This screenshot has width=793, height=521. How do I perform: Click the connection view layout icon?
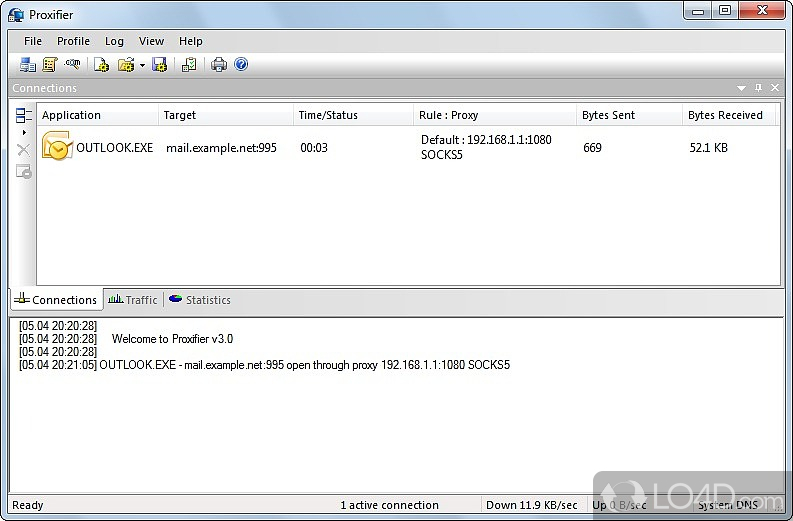pyautogui.click(x=24, y=116)
